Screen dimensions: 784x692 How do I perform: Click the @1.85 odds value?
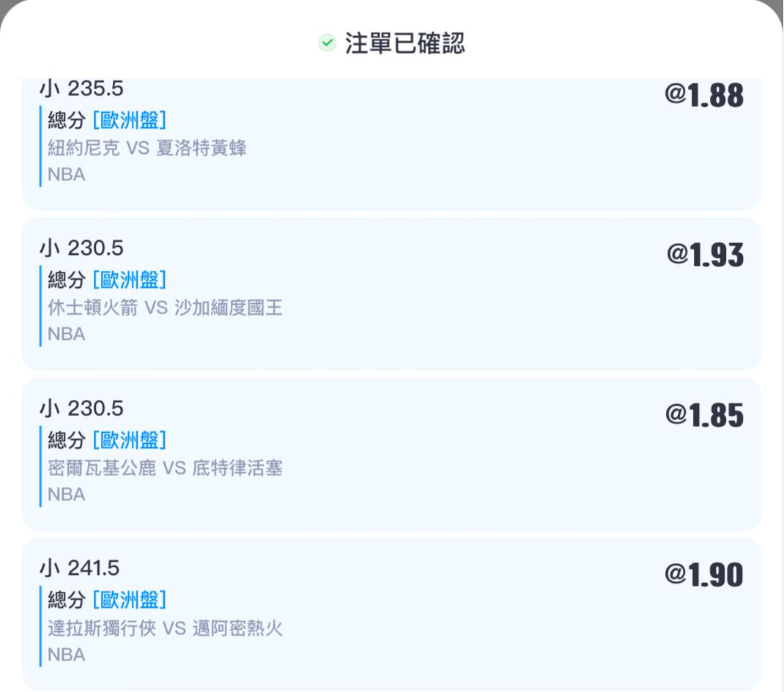tap(703, 415)
